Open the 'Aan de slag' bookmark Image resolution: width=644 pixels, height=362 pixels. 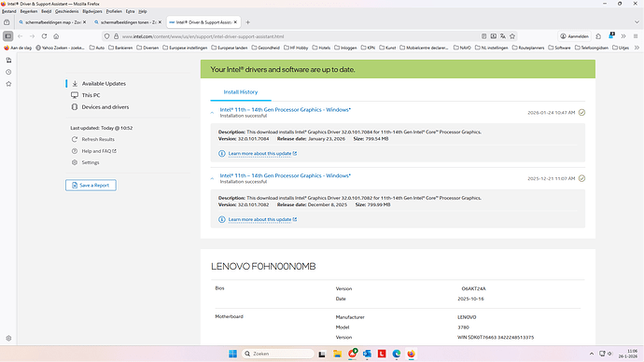(18, 48)
